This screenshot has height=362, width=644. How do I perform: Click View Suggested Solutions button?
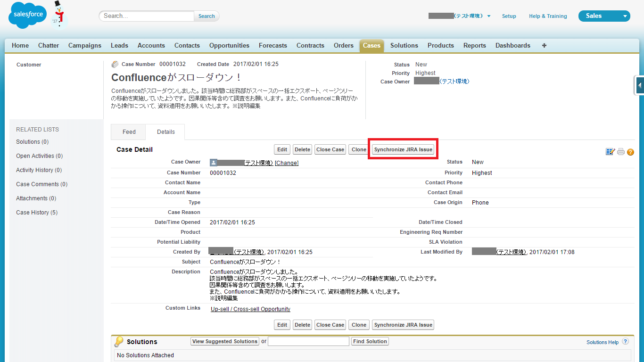(225, 341)
